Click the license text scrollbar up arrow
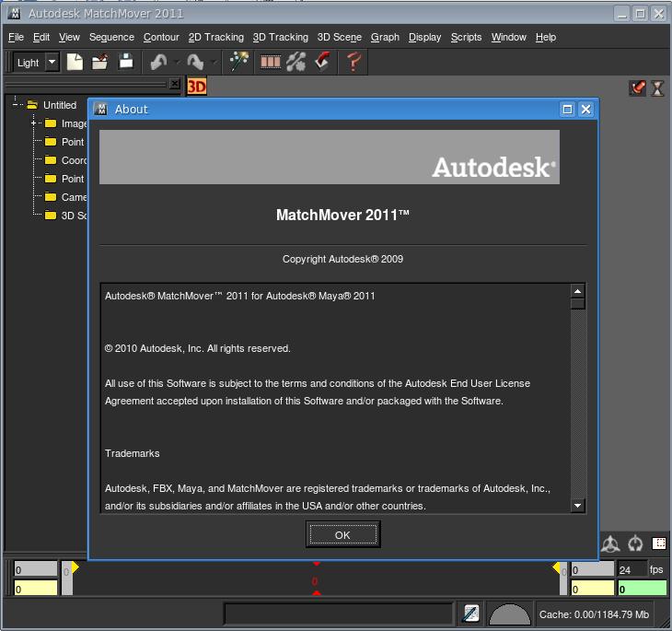This screenshot has height=631, width=672. [578, 291]
